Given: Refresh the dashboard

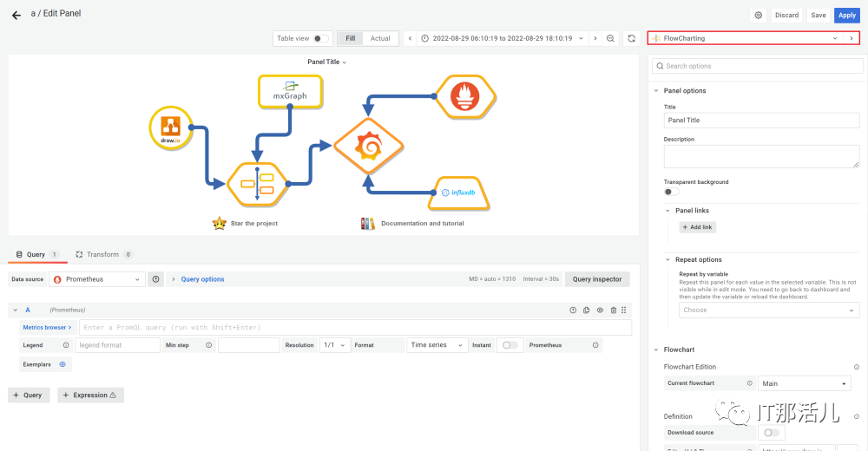Looking at the screenshot, I should [631, 38].
